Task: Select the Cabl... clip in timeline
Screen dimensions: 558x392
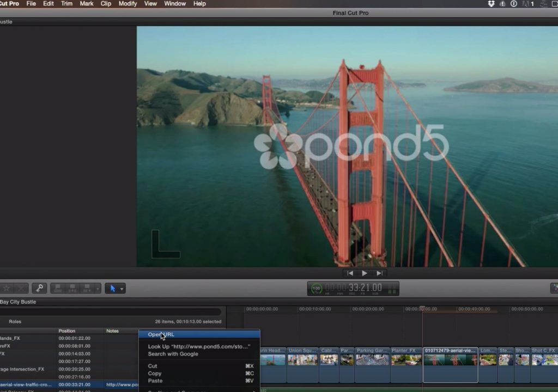Action: pyautogui.click(x=329, y=365)
